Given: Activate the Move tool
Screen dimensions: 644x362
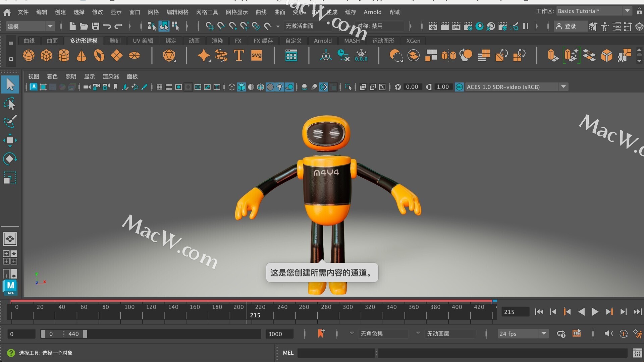Looking at the screenshot, I should 10,140.
